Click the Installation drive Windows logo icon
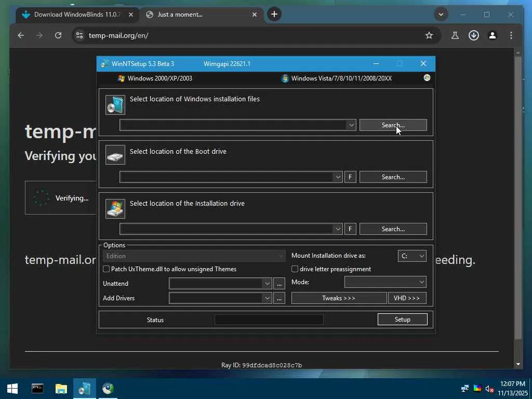The image size is (532, 399). [115, 209]
